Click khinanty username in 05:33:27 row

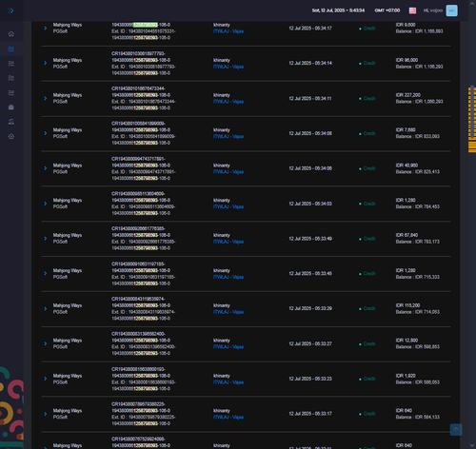pos(222,341)
